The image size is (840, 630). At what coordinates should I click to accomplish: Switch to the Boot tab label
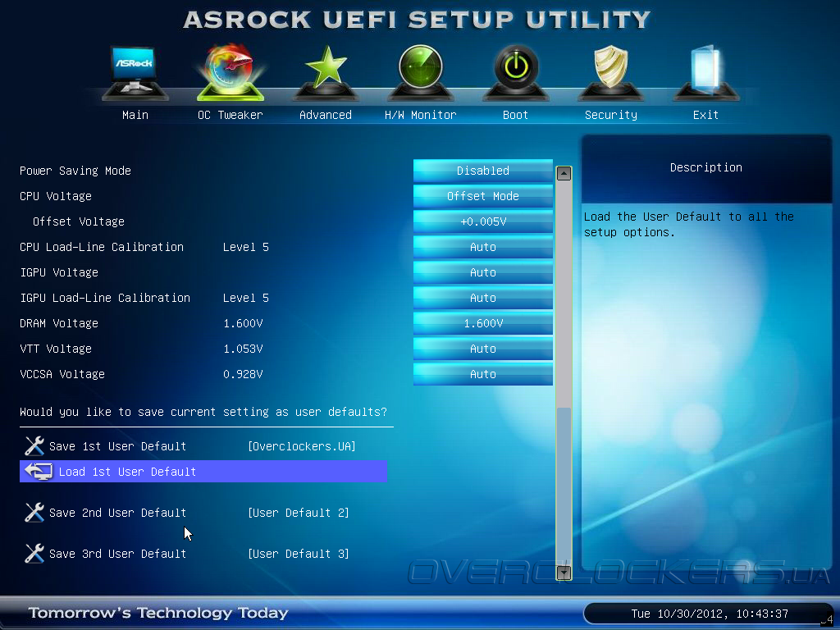[x=515, y=115]
